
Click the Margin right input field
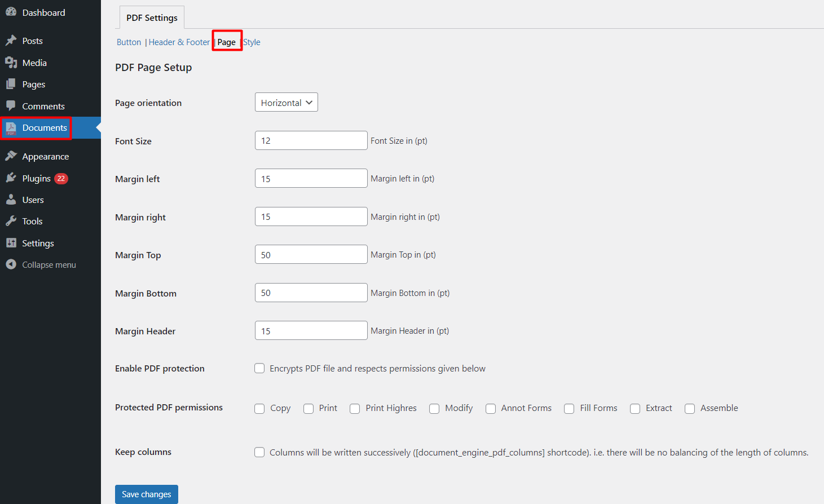(x=311, y=216)
